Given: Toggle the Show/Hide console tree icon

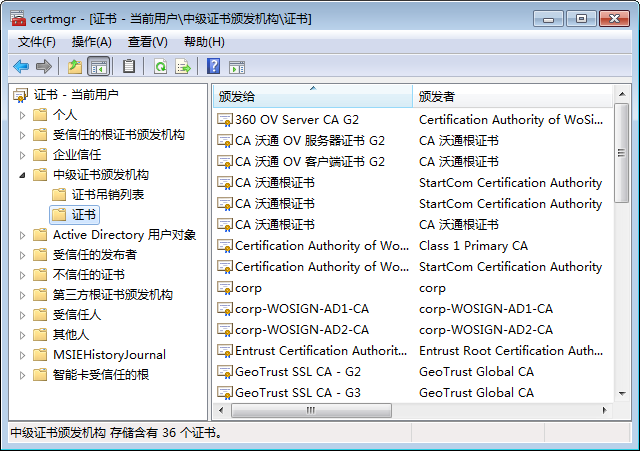Looking at the screenshot, I should click(x=99, y=66).
